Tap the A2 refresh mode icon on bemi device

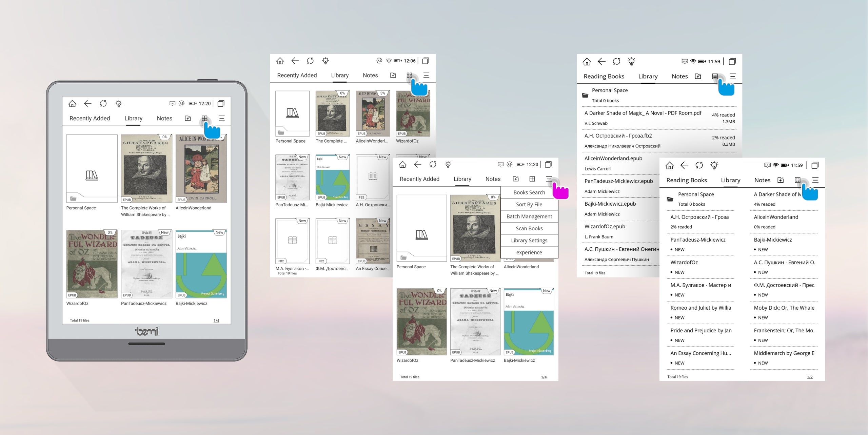pos(182,104)
